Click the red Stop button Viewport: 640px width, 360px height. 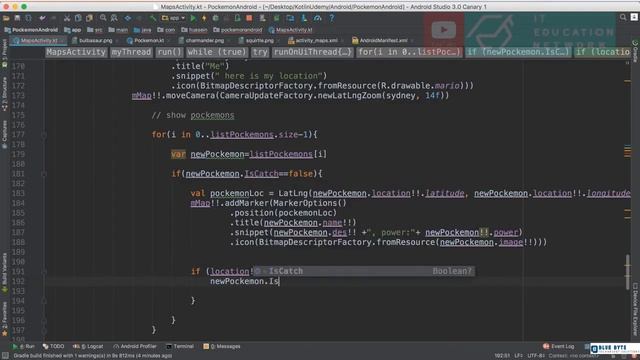click(249, 18)
